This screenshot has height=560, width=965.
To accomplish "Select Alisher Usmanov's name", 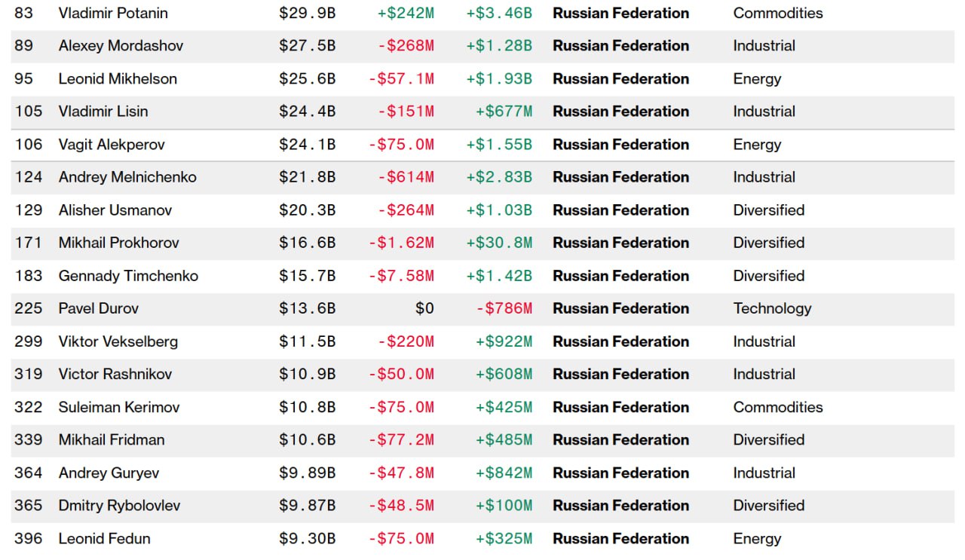I will click(x=115, y=210).
